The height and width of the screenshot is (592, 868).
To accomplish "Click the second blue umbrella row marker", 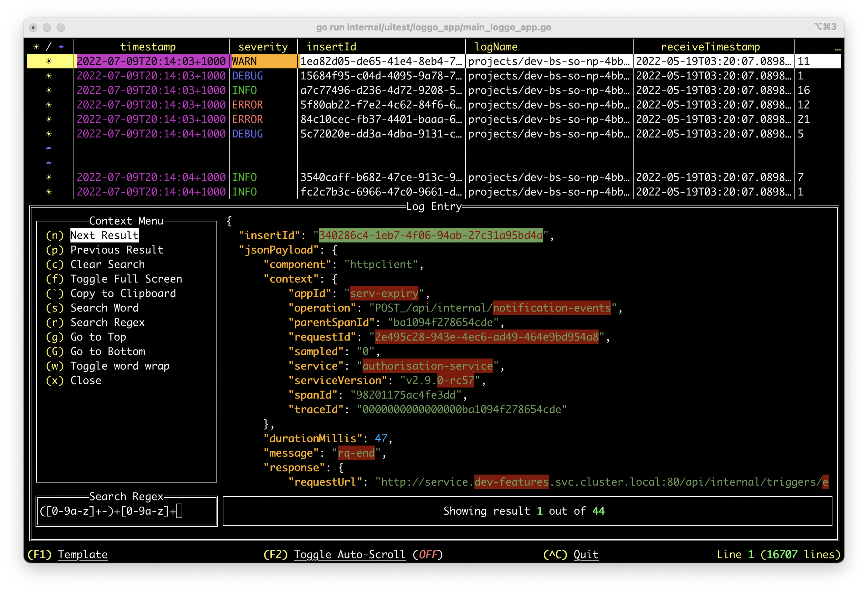I will point(49,163).
